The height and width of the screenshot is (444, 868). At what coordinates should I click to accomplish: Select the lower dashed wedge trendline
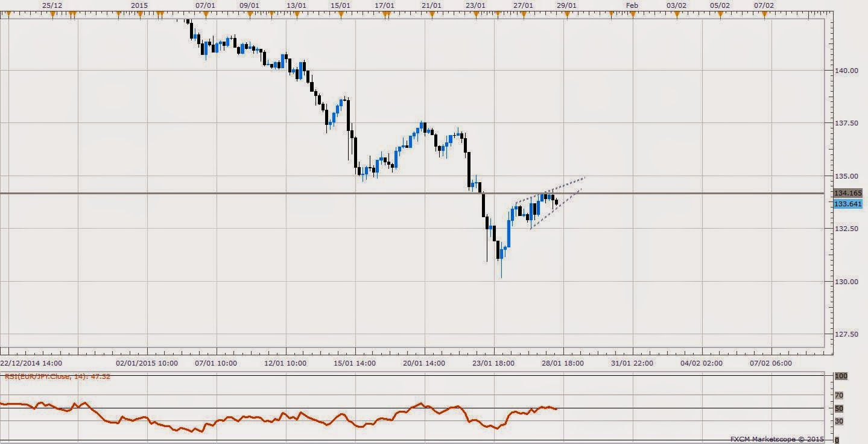point(556,209)
